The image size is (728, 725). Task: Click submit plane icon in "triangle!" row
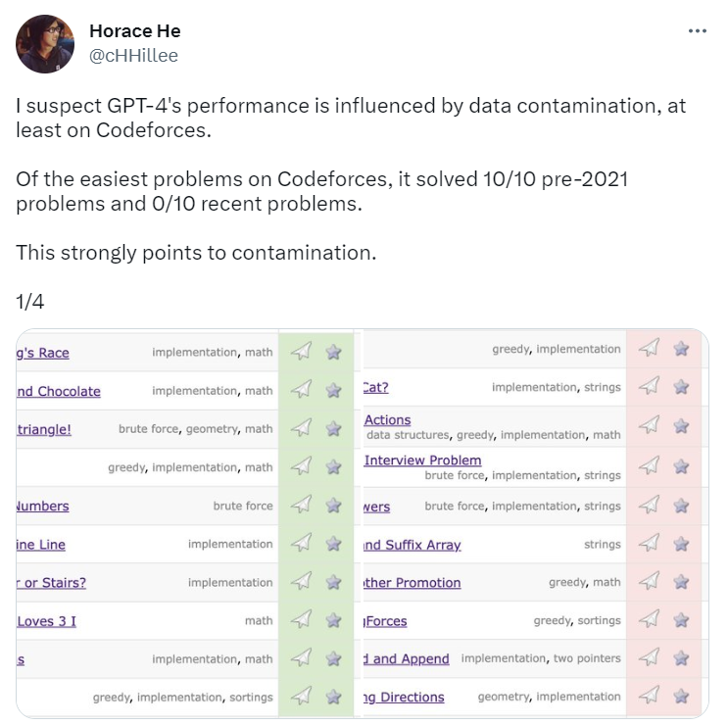pos(303,429)
